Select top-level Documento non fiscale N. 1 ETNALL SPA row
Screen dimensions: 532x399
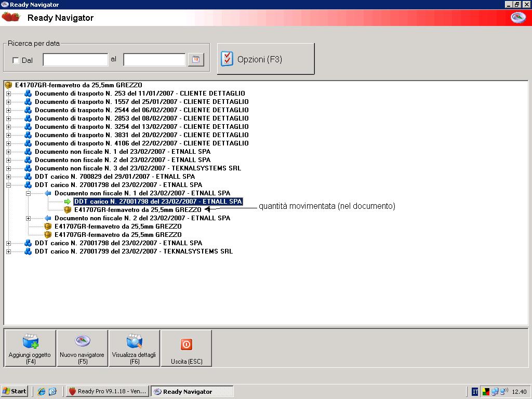pyautogui.click(x=123, y=152)
